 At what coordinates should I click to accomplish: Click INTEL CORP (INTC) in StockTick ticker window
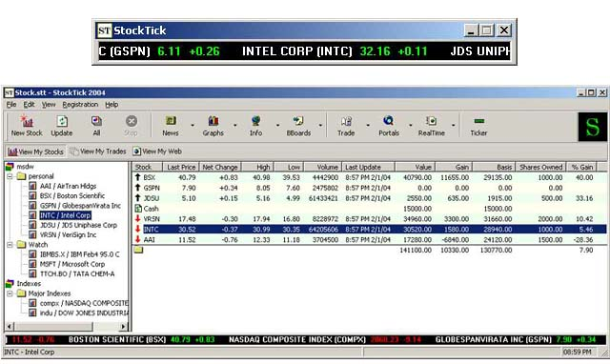(x=296, y=51)
